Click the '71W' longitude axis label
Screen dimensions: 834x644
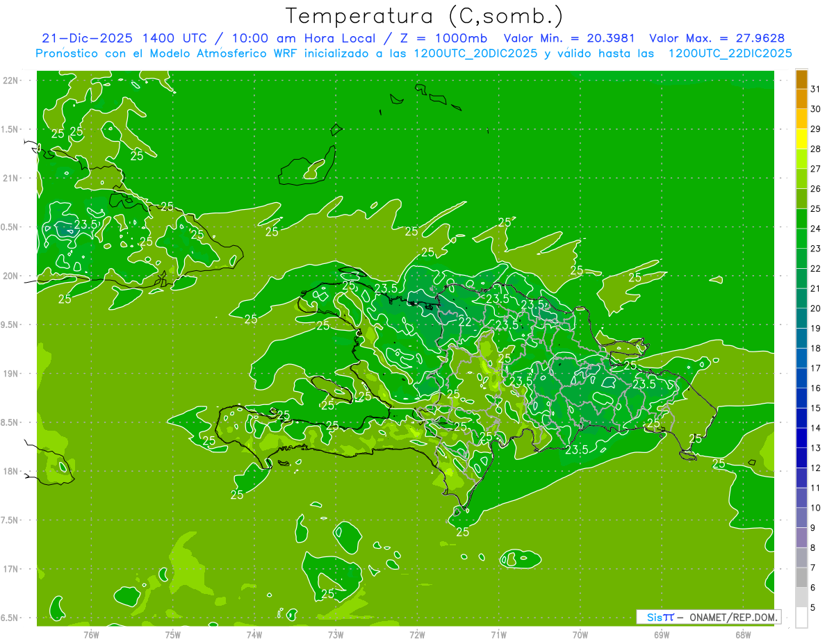(498, 634)
